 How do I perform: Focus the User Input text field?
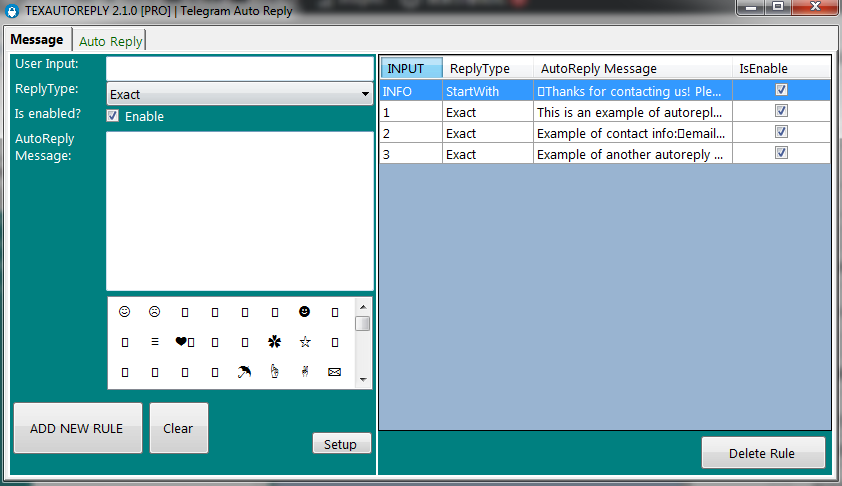point(239,68)
